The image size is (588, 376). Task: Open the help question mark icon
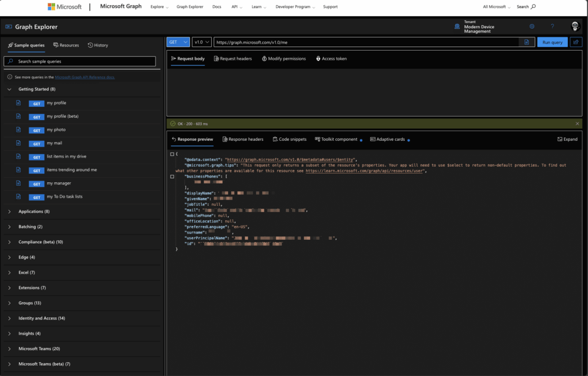[552, 26]
